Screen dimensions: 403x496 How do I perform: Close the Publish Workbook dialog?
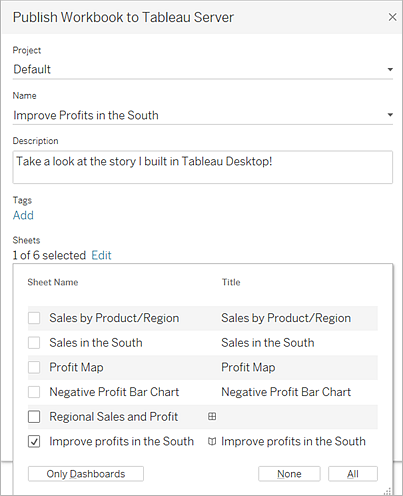pyautogui.click(x=392, y=17)
